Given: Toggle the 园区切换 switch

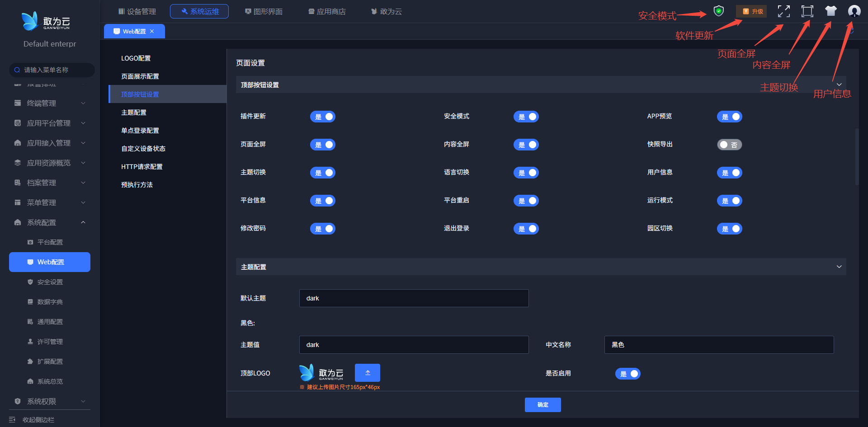Looking at the screenshot, I should click(x=730, y=229).
